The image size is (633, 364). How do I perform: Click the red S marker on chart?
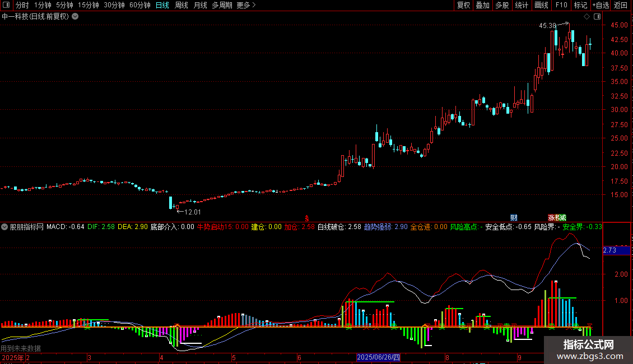tap(307, 218)
